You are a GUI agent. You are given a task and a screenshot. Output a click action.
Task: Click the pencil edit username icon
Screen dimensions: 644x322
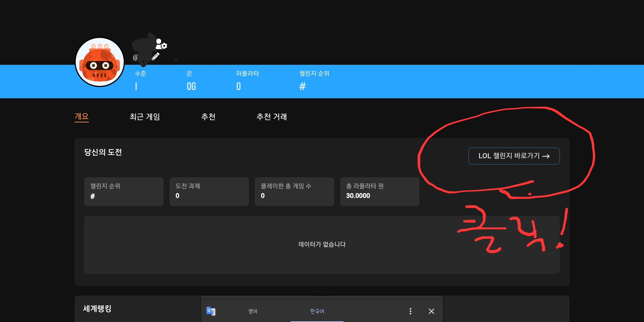pos(155,56)
